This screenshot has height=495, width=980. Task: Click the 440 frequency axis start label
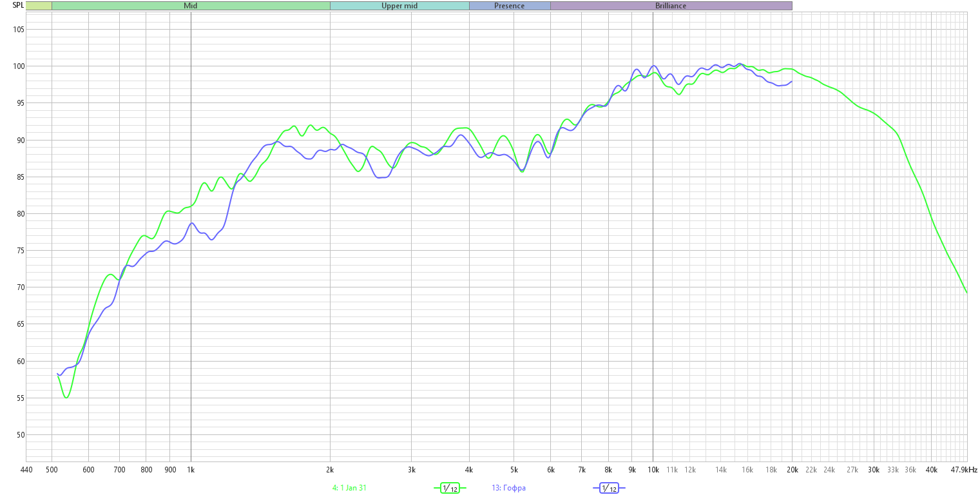(26, 470)
